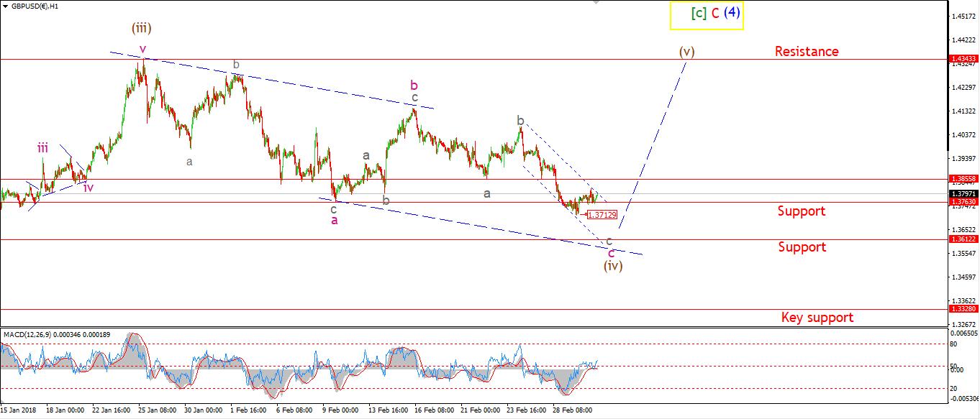Select the Support label above 1.36122 line

pos(802,211)
